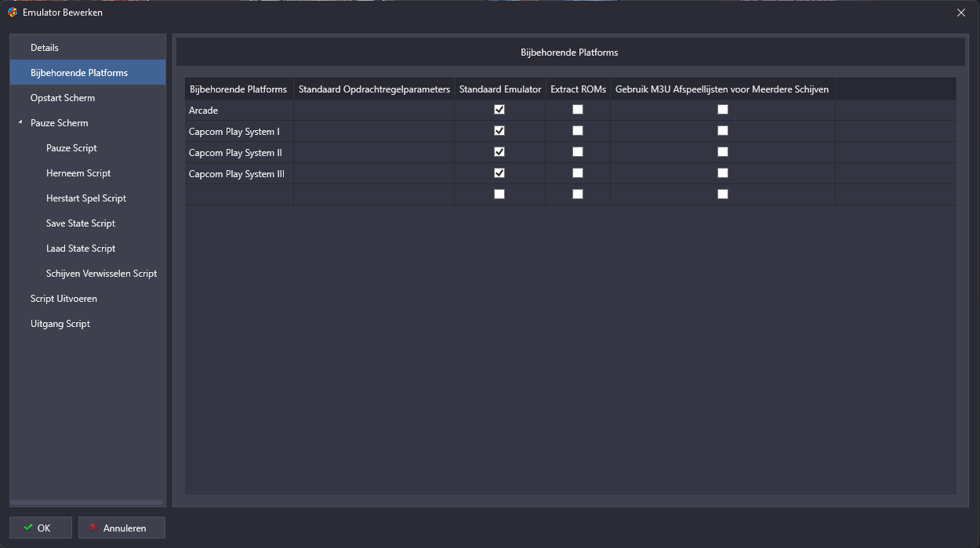Enable M3U playlists for Arcade
Screen dimensions: 980x548
tap(723, 110)
